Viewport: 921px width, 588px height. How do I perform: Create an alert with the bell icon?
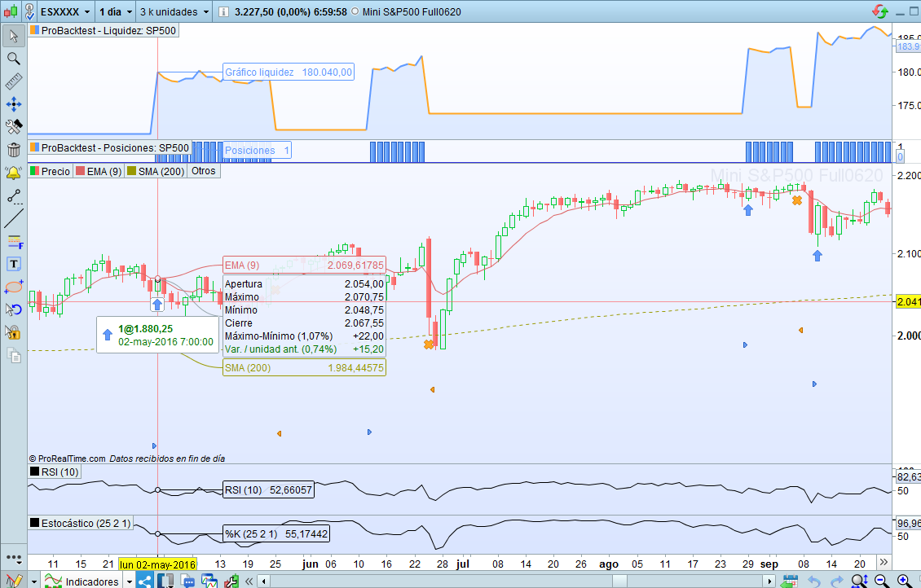click(14, 173)
